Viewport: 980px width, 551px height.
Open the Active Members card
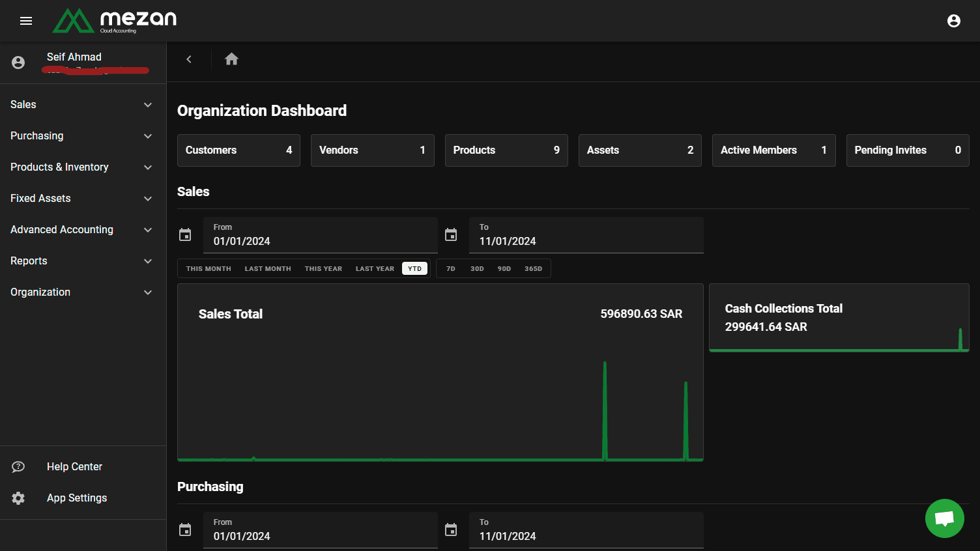click(774, 150)
